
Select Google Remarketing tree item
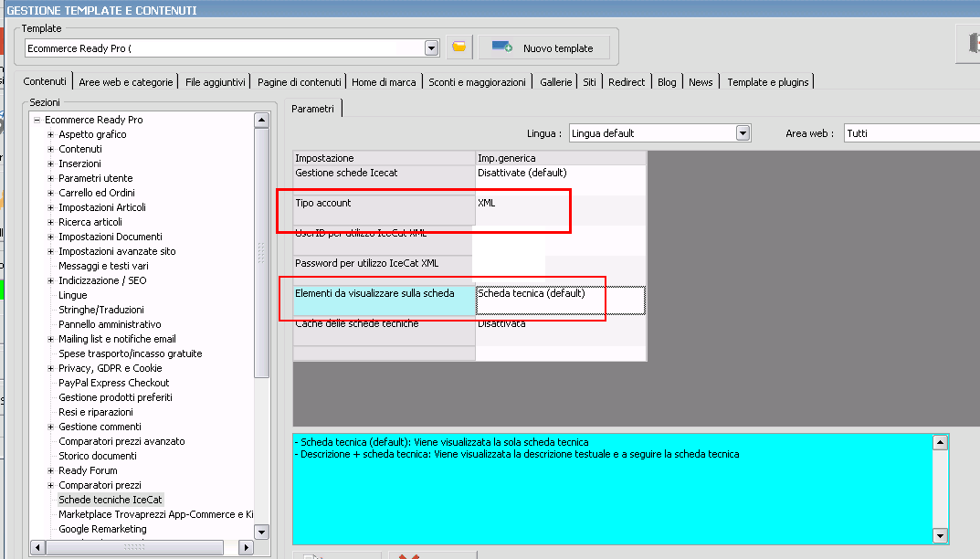(x=102, y=529)
